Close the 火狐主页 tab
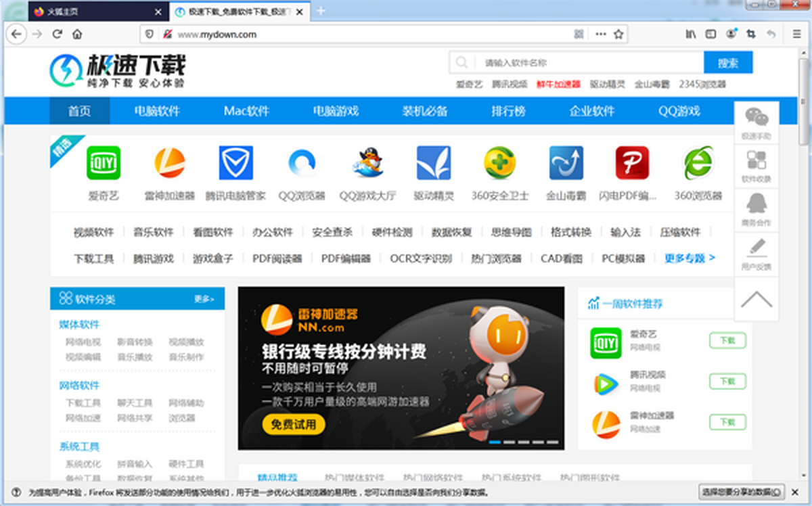This screenshot has width=812, height=506. (158, 12)
